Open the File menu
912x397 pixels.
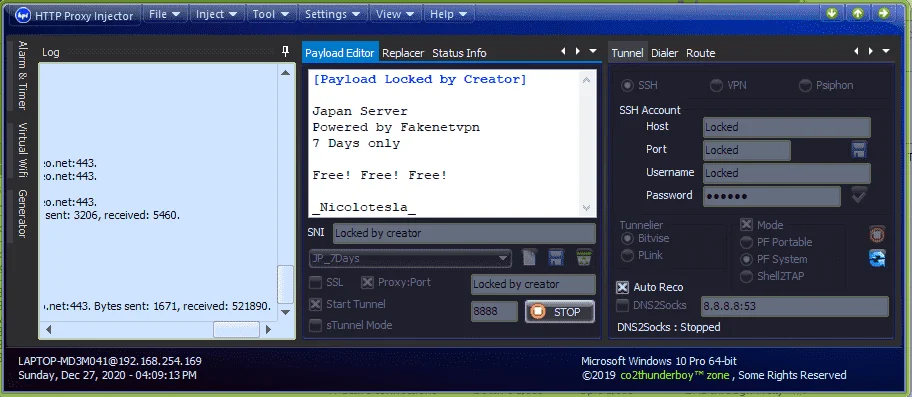tap(165, 15)
